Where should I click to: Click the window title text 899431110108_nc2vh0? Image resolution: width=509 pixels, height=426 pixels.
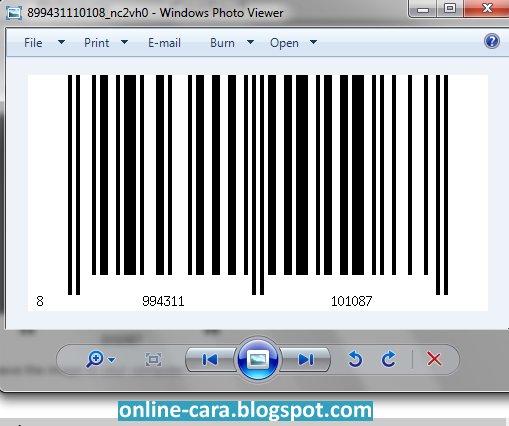[x=88, y=13]
